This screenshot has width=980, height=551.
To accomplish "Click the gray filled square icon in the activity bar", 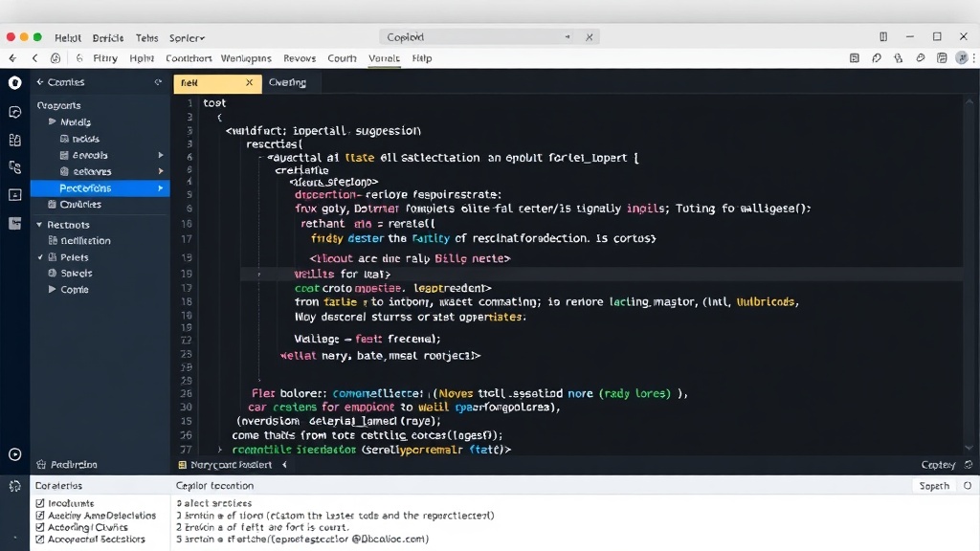I will (x=15, y=223).
